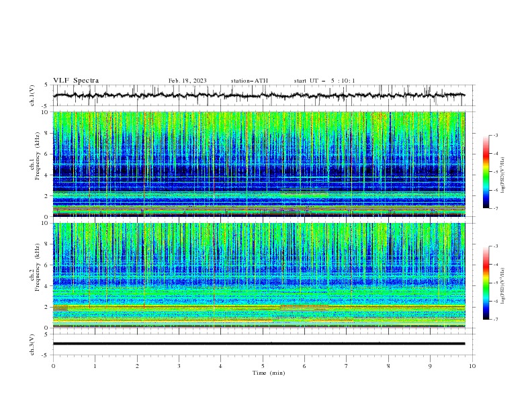Click the ch.1 frequency spectrogram panel

click(x=259, y=164)
